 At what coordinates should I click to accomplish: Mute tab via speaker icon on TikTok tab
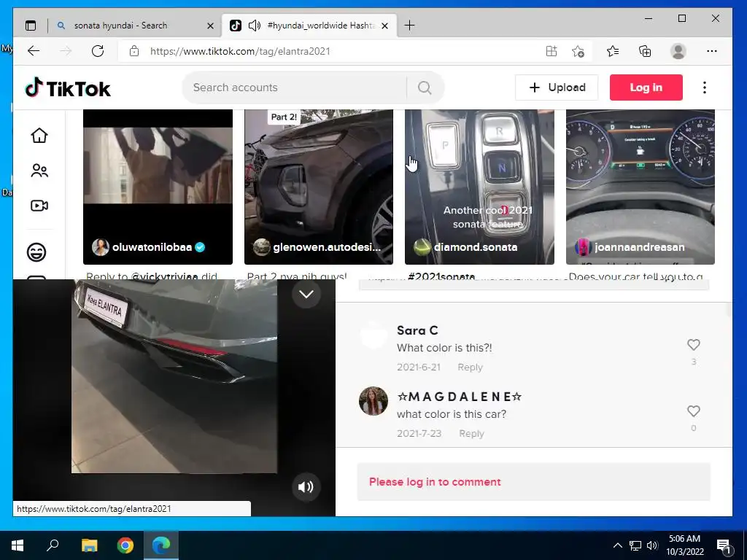(x=255, y=26)
